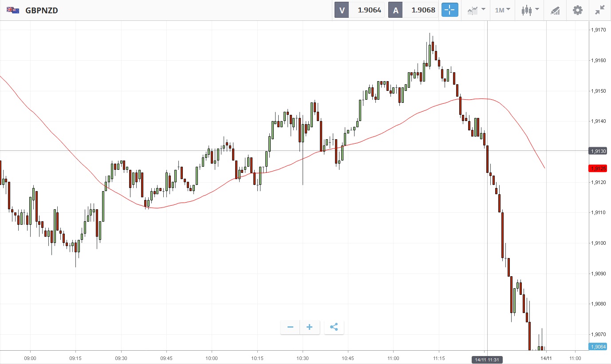Collapse chart from fullscreen view
Screen dimensions: 611x364
(600, 10)
